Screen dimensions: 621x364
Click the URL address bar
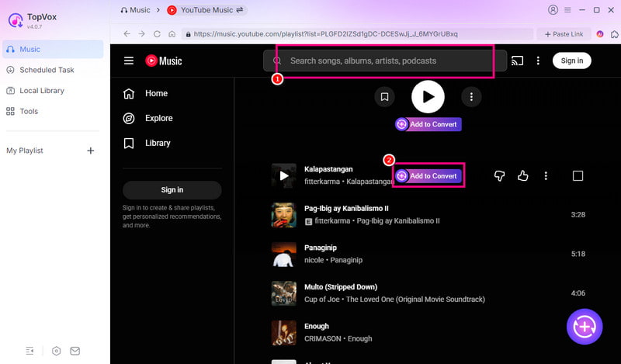357,34
